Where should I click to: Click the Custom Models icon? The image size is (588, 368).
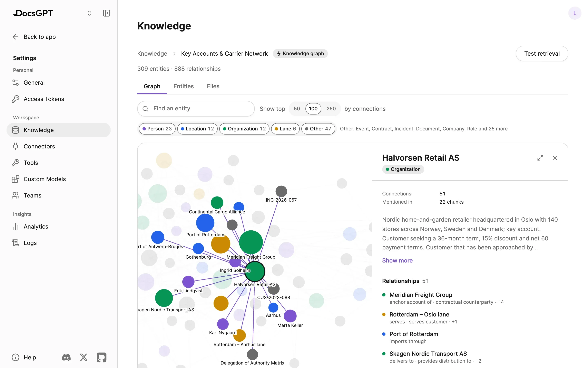(x=16, y=179)
